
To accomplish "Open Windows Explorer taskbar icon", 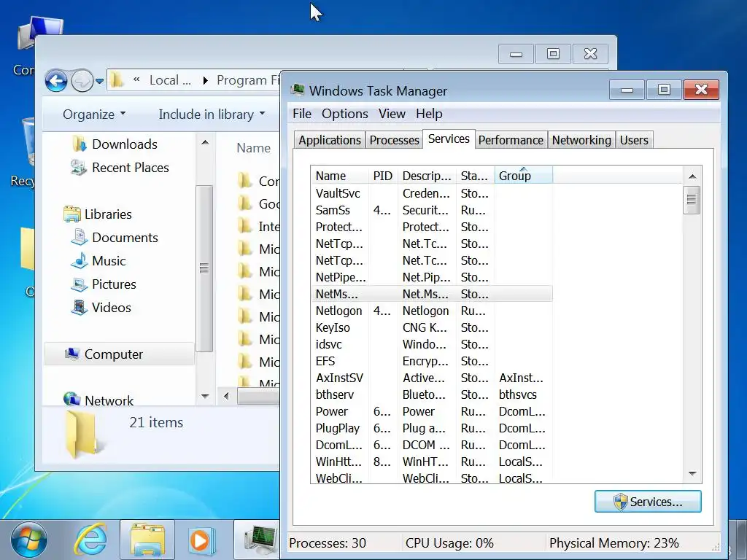I will tap(147, 540).
